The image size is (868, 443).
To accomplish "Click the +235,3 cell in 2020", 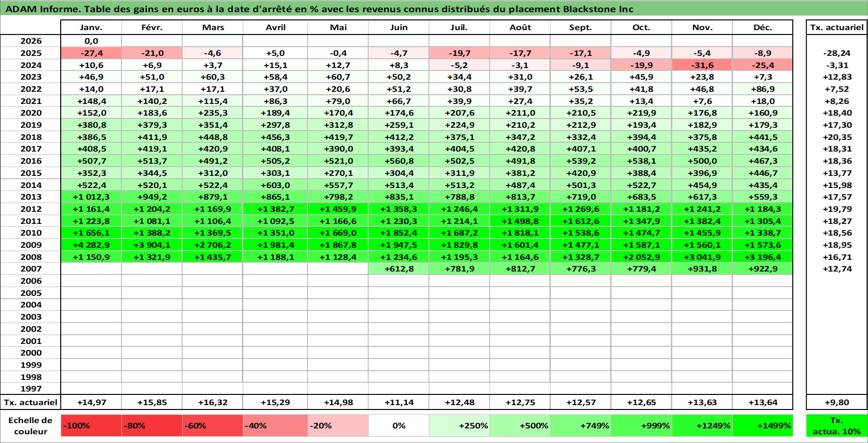I will [213, 113].
